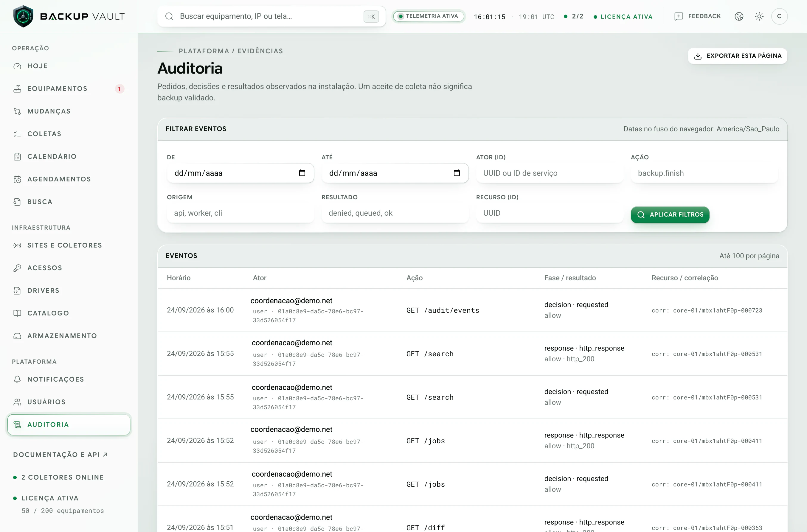
Task: Click the Mudanças git-compare icon
Action: pos(17,111)
